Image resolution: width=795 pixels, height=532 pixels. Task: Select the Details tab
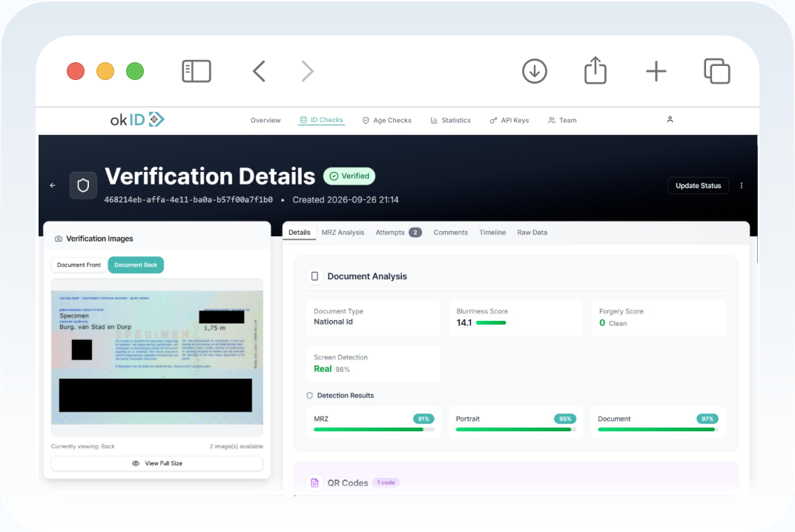pyautogui.click(x=299, y=233)
